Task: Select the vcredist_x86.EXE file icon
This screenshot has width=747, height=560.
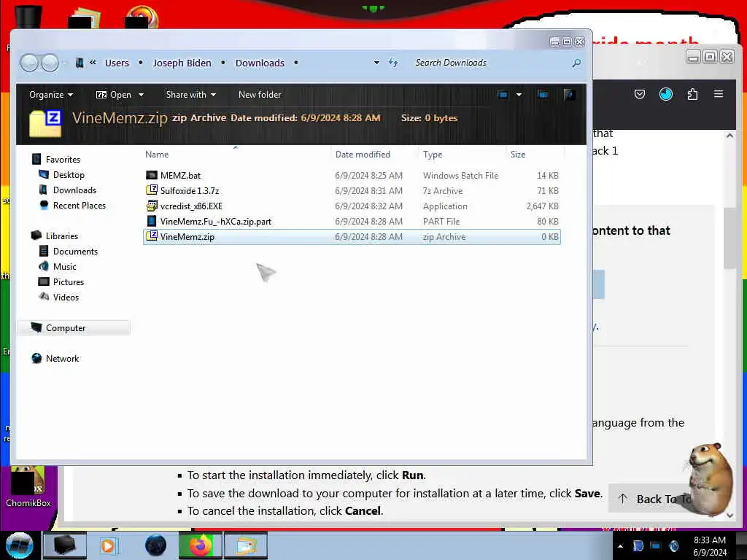Action: click(152, 206)
